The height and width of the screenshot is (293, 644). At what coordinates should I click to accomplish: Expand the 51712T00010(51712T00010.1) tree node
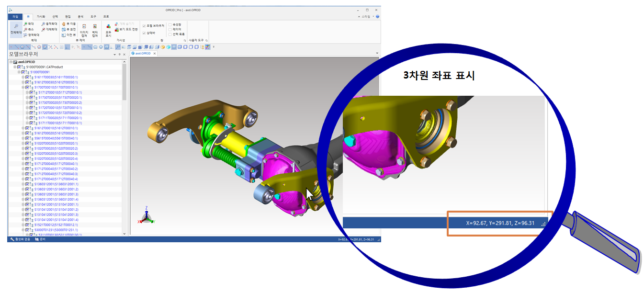(27, 92)
